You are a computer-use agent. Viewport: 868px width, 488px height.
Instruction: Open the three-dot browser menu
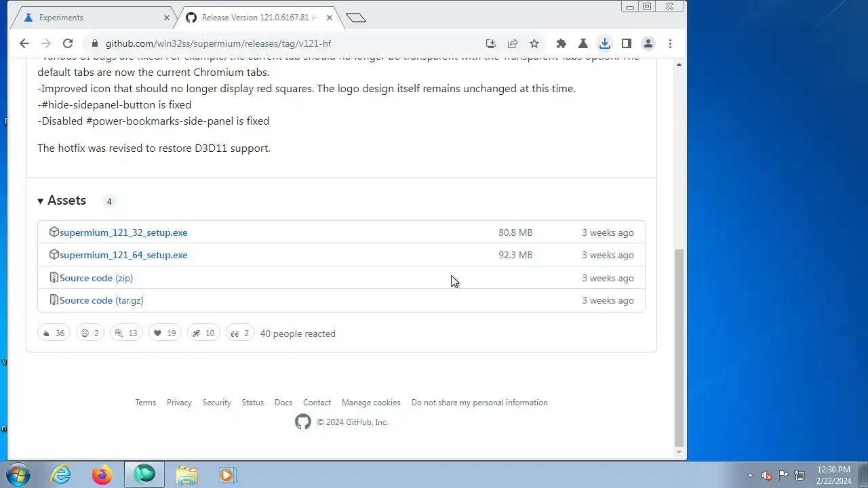pyautogui.click(x=670, y=43)
